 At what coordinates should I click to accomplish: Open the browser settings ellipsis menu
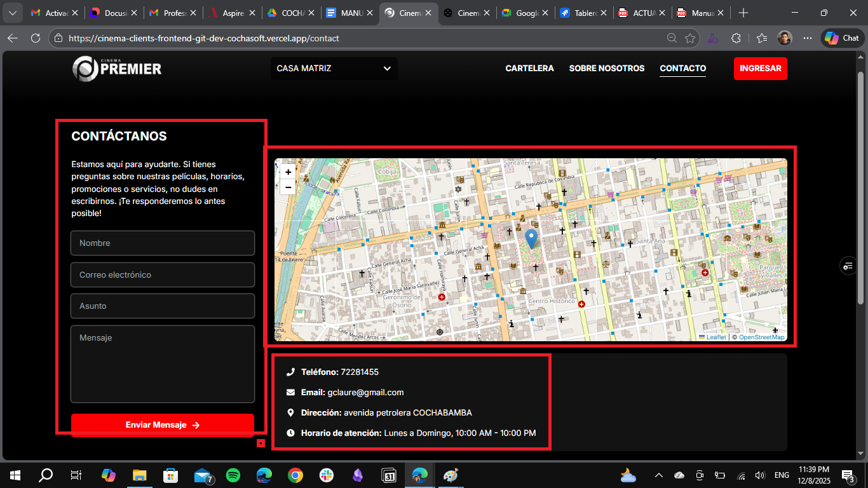808,38
